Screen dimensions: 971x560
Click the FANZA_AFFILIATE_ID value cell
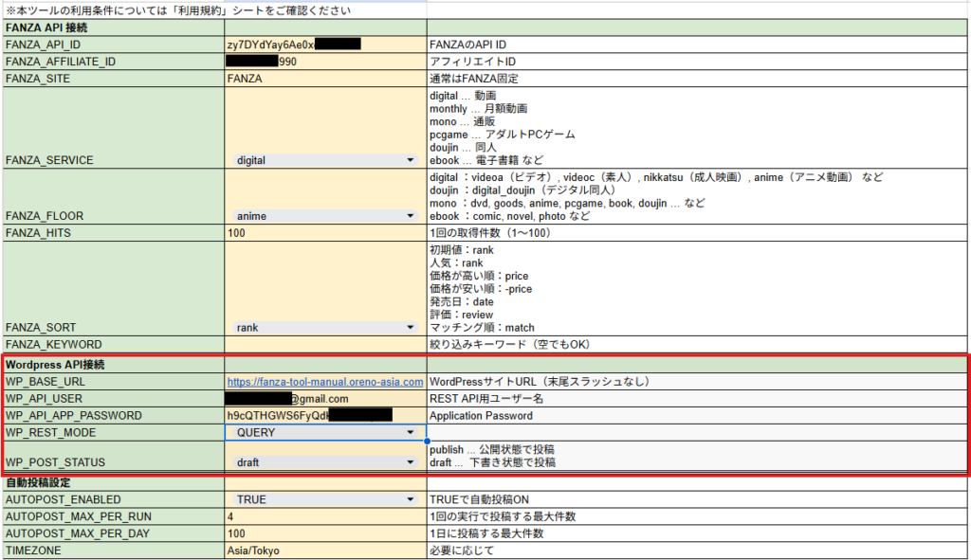(324, 62)
